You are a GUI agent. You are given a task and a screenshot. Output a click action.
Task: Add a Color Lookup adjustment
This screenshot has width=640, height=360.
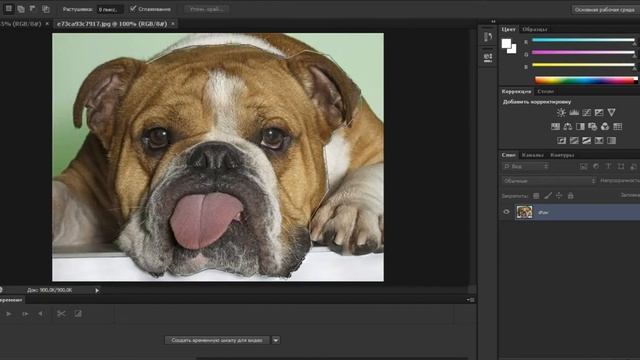pyautogui.click(x=618, y=127)
